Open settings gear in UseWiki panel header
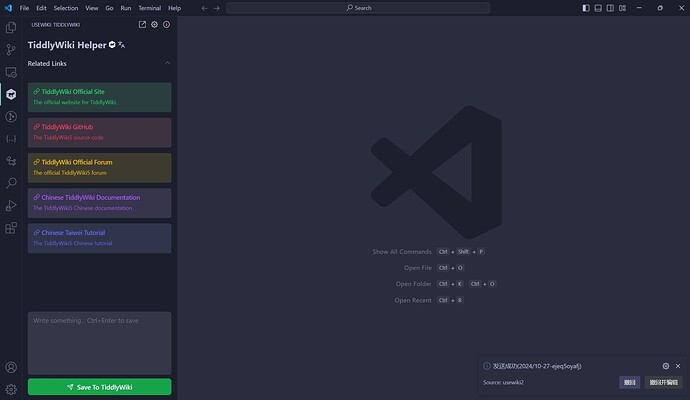The image size is (690, 400). 154,25
